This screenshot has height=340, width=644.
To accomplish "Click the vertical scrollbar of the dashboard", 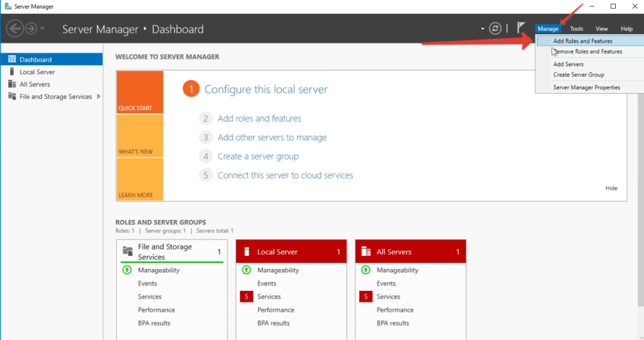I will pyautogui.click(x=641, y=199).
